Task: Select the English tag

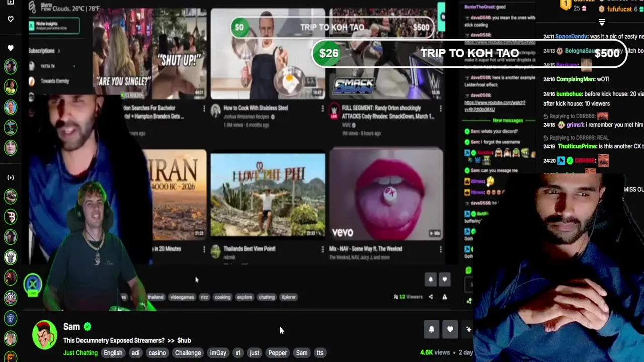Action: pos(113,353)
